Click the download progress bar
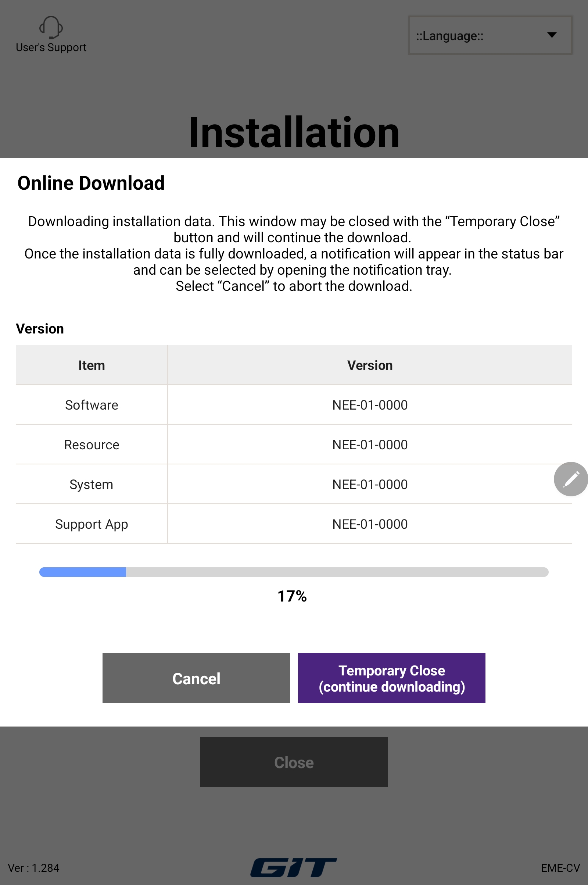 point(294,572)
